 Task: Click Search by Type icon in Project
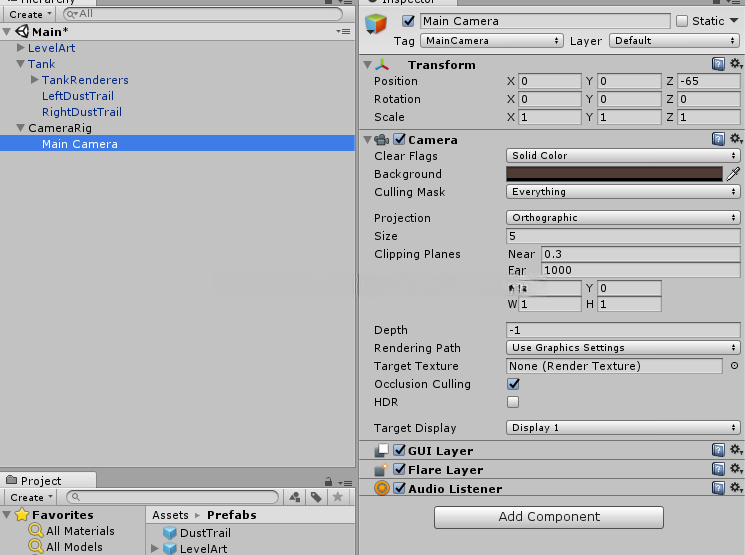click(x=295, y=497)
